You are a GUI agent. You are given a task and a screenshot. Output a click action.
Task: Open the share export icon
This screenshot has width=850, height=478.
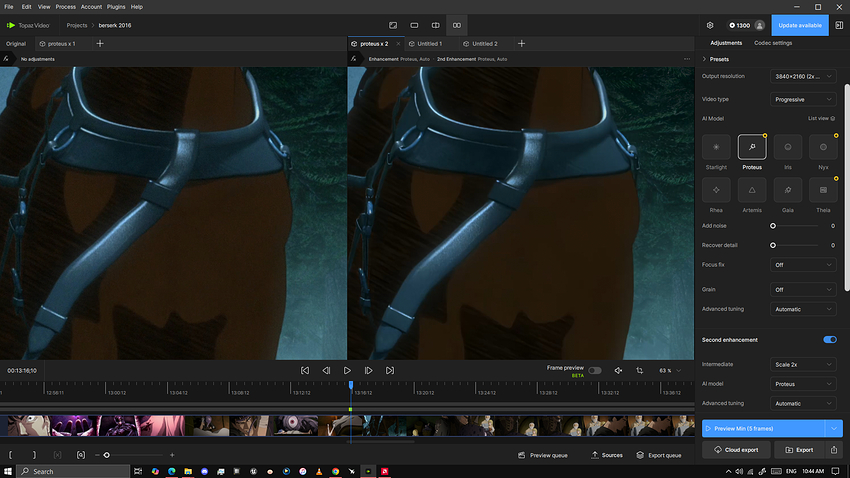834,450
